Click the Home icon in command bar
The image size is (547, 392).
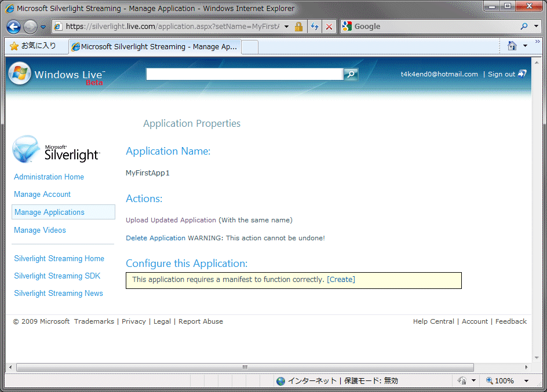tap(512, 46)
